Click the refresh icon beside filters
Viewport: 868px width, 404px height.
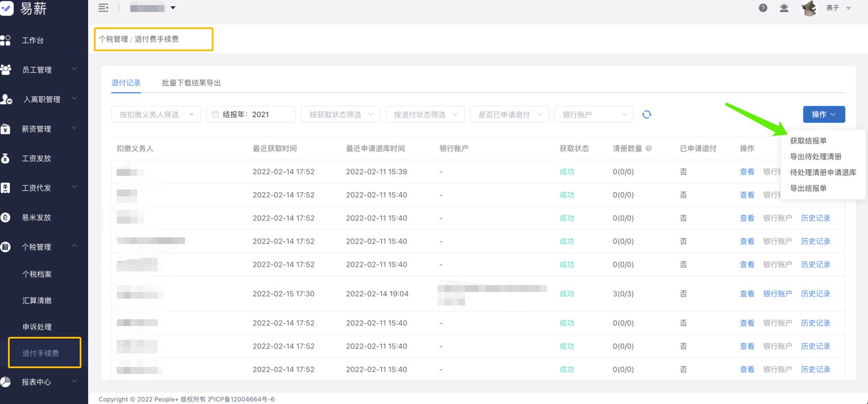647,114
